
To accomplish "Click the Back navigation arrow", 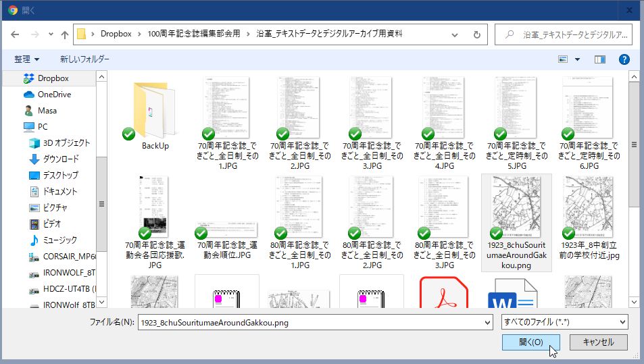I will tap(15, 34).
